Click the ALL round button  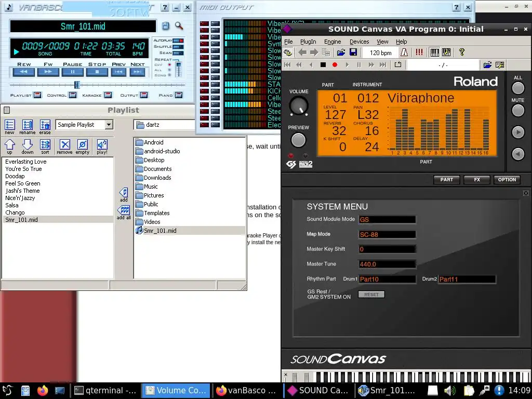(518, 88)
